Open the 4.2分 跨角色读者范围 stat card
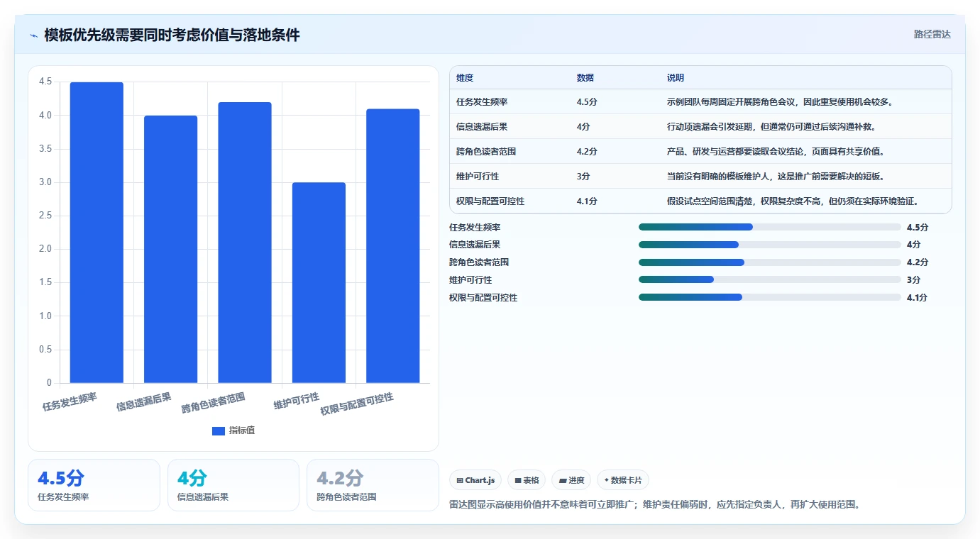The image size is (980, 539). [373, 485]
